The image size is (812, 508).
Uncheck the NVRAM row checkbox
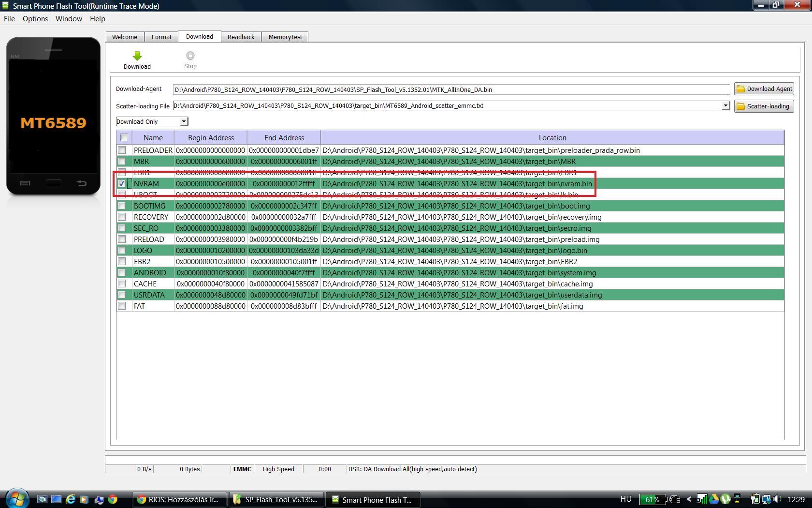[122, 184]
